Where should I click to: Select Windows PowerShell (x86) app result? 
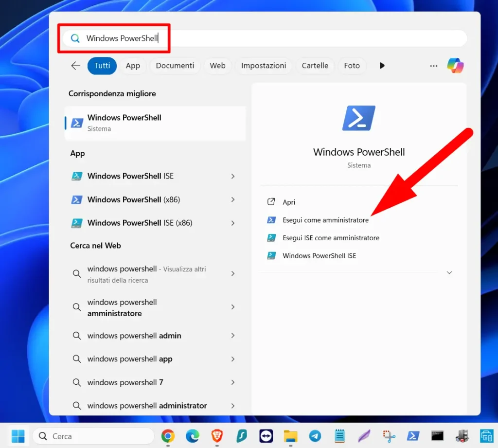pyautogui.click(x=155, y=199)
